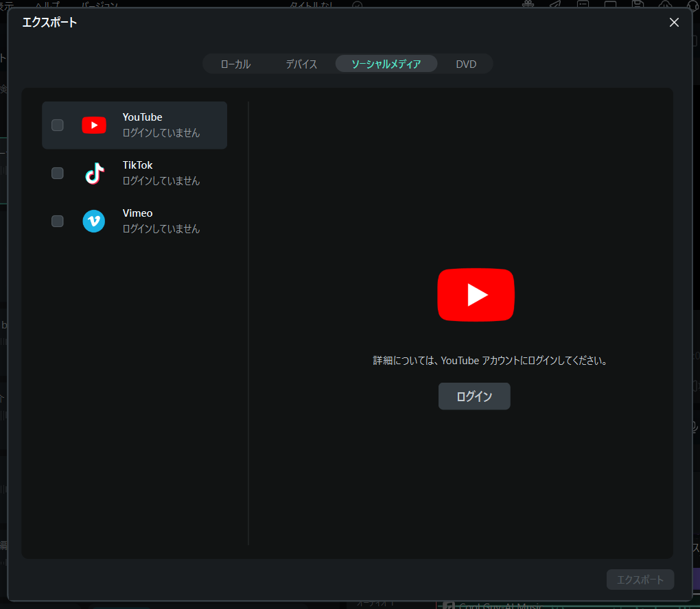Click the TikTok logo icon
700x609 pixels.
click(94, 173)
